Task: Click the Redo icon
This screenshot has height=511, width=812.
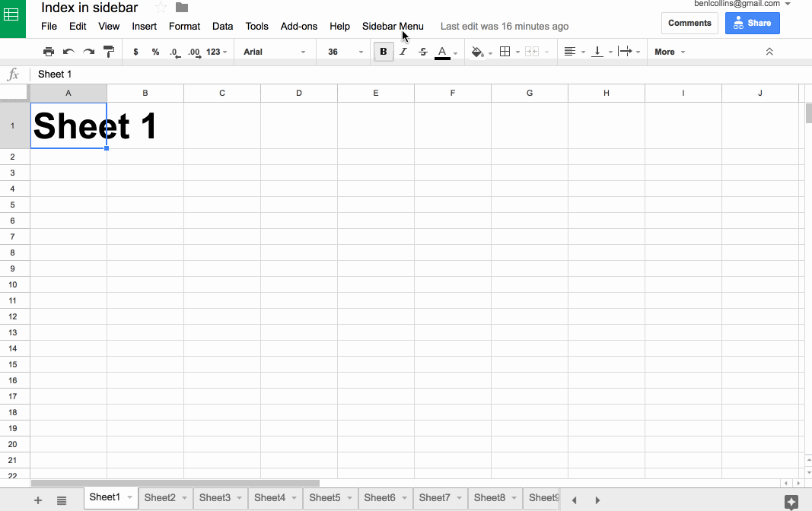Action: point(88,51)
